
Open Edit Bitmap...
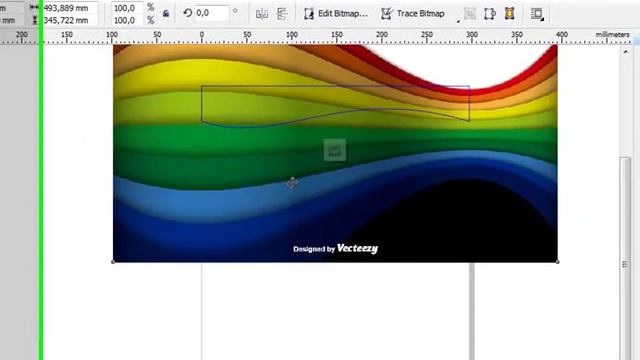pos(336,13)
